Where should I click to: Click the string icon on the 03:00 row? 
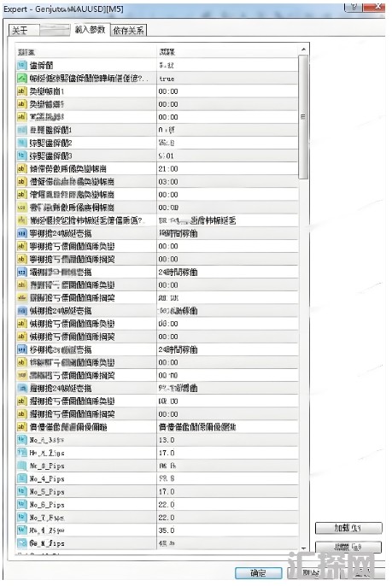[22, 182]
